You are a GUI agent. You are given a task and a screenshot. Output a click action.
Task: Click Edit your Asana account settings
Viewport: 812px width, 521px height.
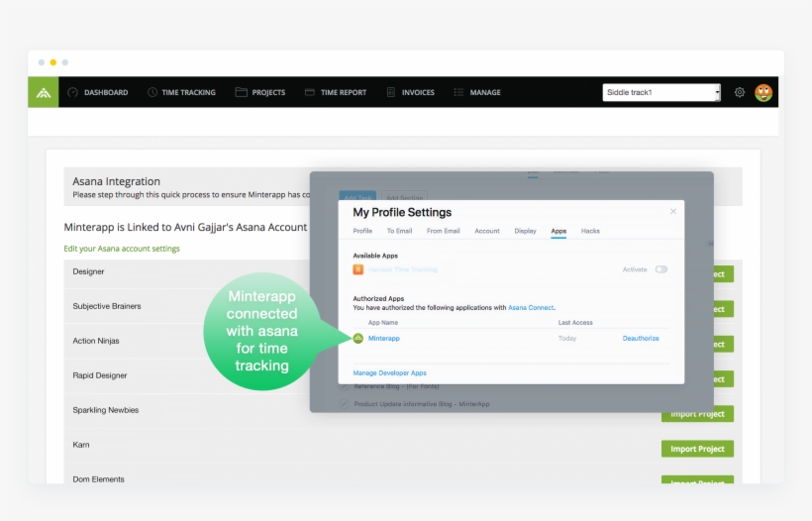click(x=122, y=249)
